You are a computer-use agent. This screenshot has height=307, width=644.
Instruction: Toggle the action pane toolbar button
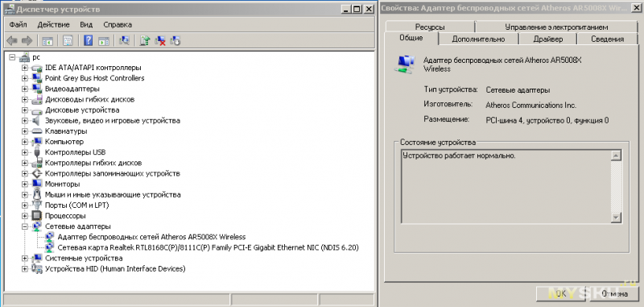coord(104,40)
